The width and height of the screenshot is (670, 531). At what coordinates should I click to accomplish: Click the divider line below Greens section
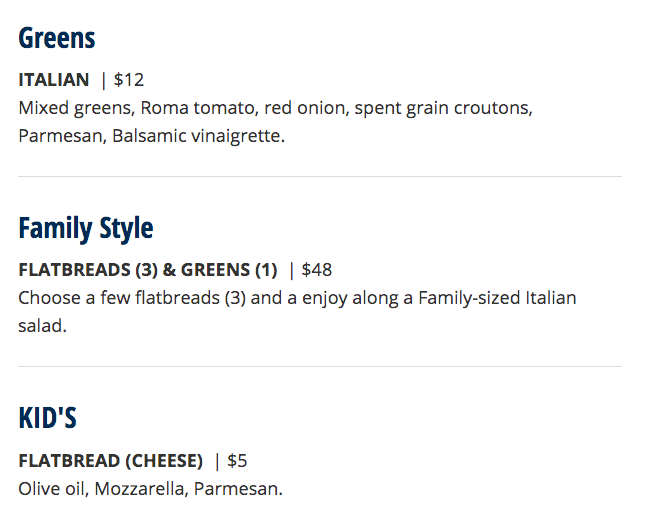point(320,177)
